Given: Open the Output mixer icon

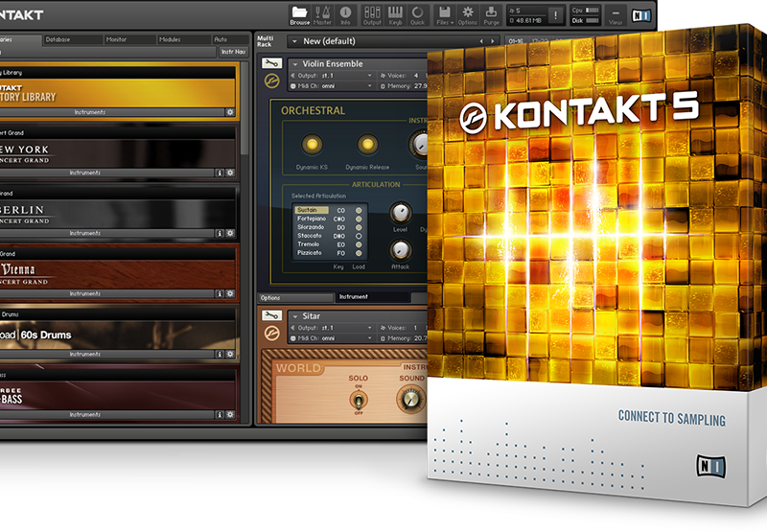Looking at the screenshot, I should click(x=372, y=15).
